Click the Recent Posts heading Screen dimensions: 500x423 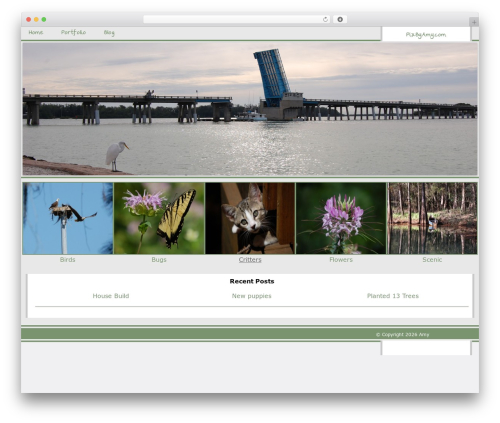(252, 281)
